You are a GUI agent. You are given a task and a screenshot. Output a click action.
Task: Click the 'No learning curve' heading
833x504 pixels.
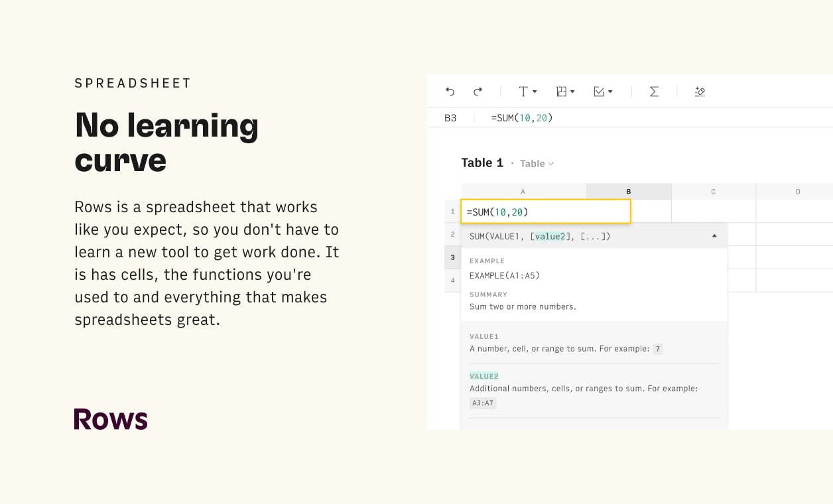[166, 142]
